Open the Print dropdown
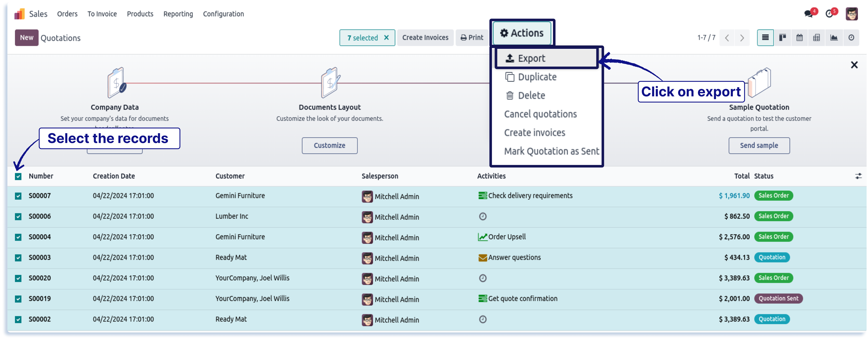This screenshot has width=868, height=339. [x=472, y=38]
